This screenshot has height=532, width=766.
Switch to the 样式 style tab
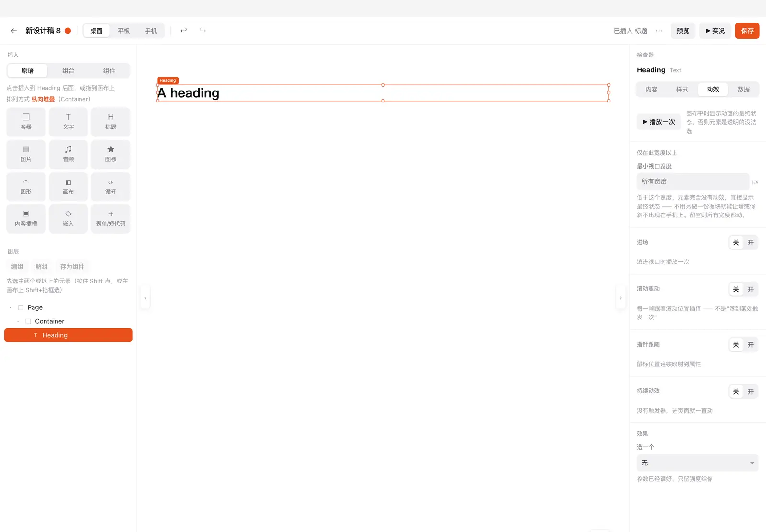click(x=682, y=90)
